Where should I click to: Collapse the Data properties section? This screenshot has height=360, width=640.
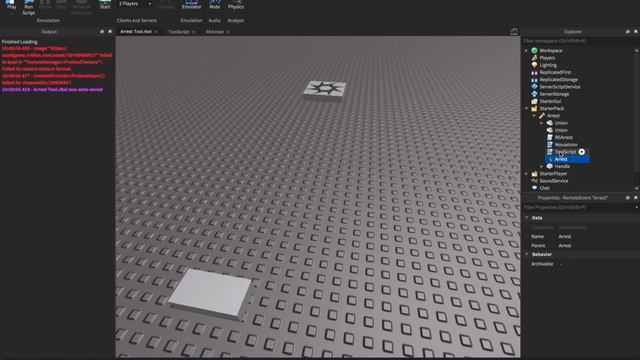(x=527, y=218)
